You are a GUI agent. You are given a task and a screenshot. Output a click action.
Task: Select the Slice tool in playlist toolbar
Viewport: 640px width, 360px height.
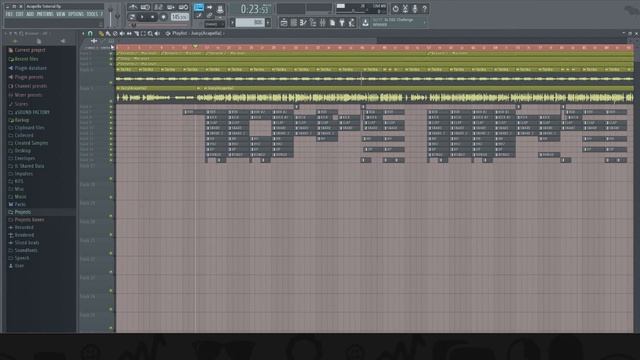point(136,33)
